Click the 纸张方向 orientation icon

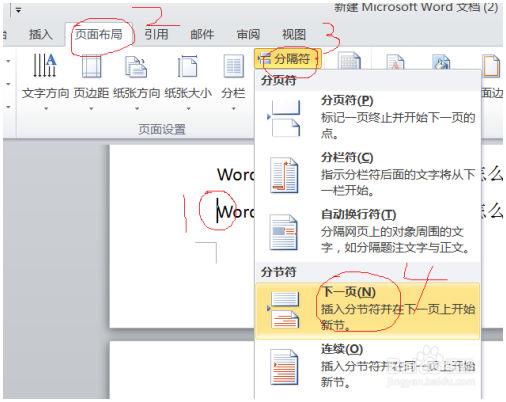[136, 67]
